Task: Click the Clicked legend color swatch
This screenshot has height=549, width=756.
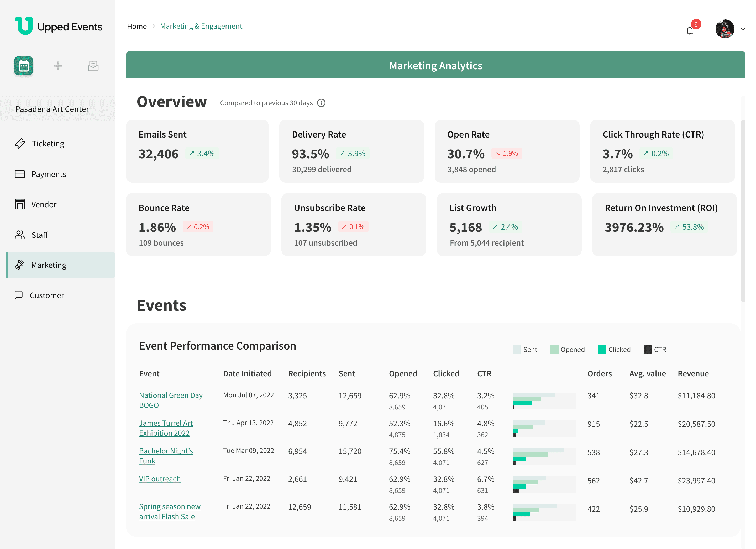Action: (x=602, y=350)
